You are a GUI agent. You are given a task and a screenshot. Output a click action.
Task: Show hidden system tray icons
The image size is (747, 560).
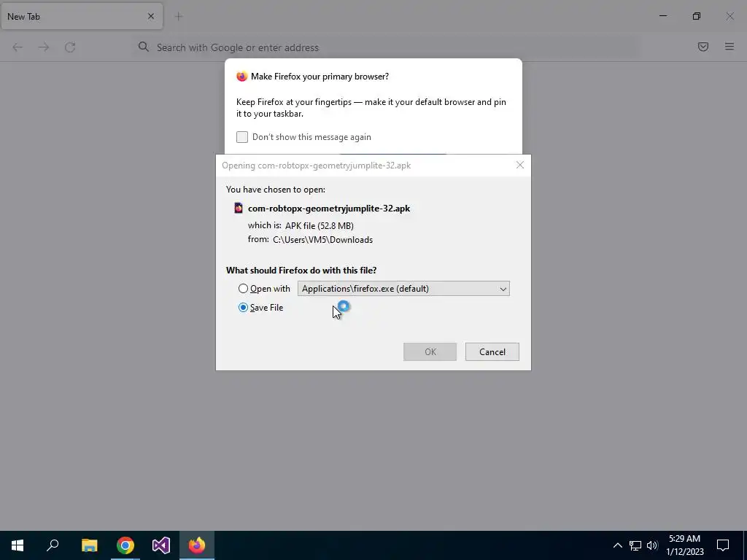point(617,545)
